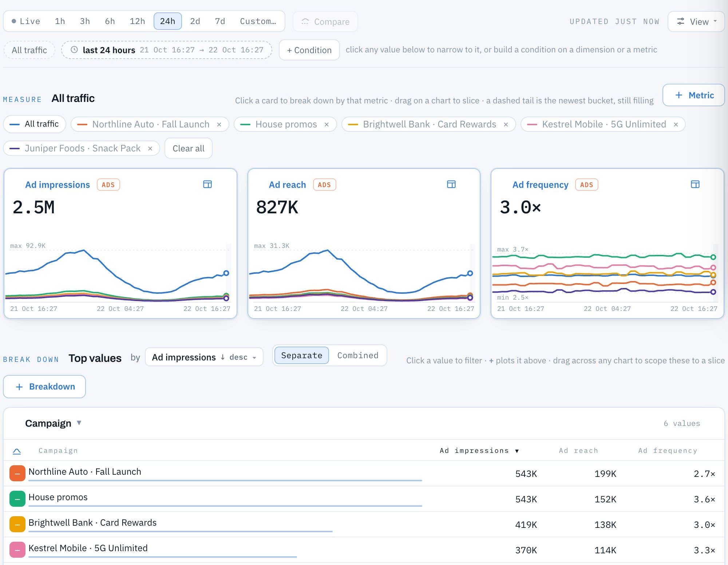Screen dimensions: 728x565
Task: Remove Kestrel Mobile · 5G Unlimited chip
Action: tap(676, 125)
